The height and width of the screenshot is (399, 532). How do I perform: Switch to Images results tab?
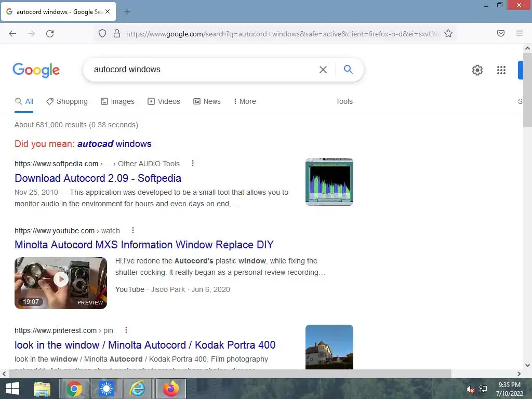pyautogui.click(x=118, y=101)
